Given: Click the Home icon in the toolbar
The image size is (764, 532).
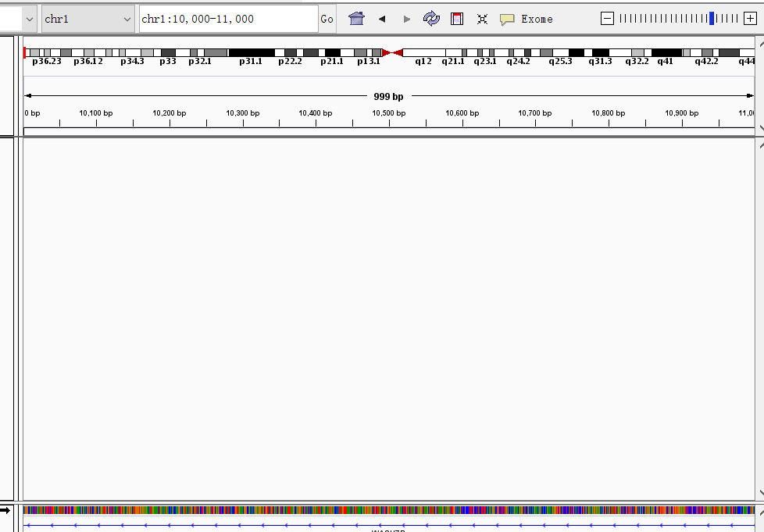Looking at the screenshot, I should [356, 19].
